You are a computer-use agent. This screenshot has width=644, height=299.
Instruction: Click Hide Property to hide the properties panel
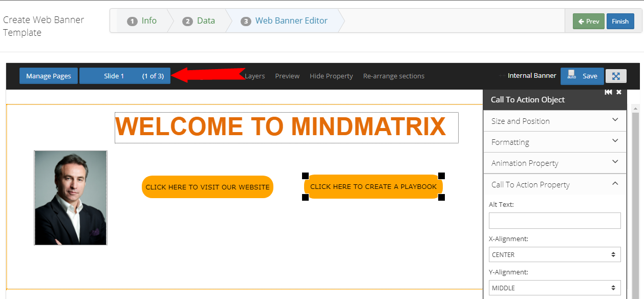click(x=331, y=76)
